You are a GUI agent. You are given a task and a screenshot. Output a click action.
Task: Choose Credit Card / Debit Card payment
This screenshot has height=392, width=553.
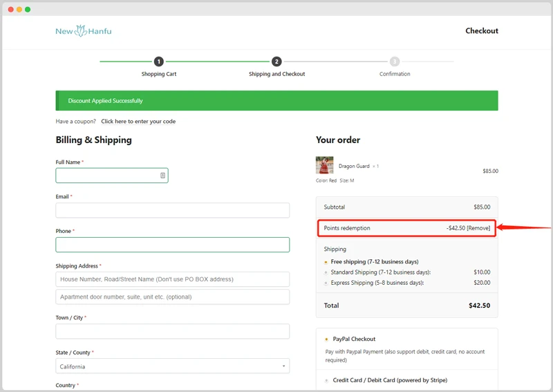[326, 380]
